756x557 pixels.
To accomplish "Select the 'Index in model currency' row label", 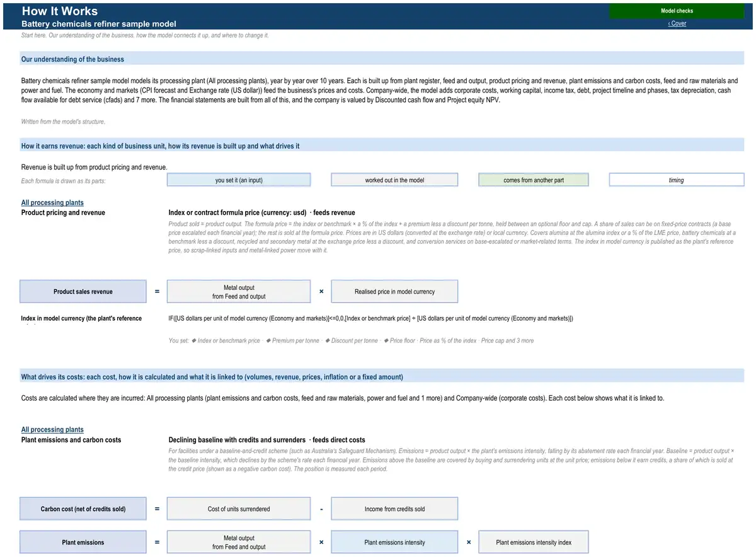I will 81,319.
